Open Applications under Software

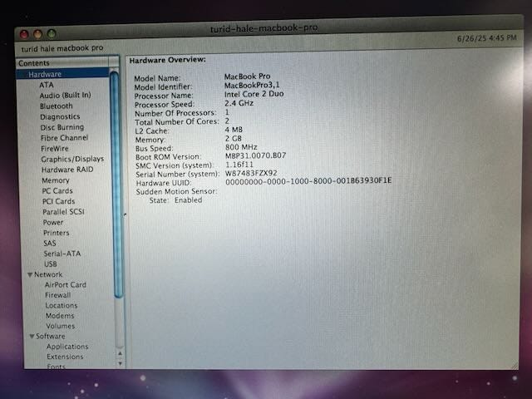coord(67,347)
